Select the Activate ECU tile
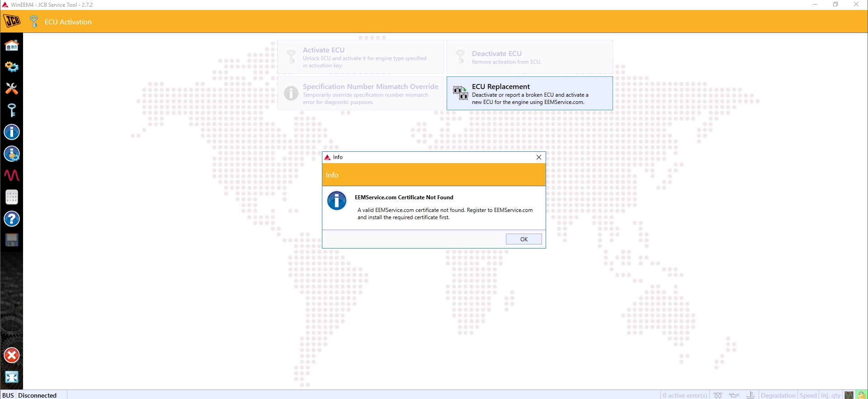 [361, 57]
